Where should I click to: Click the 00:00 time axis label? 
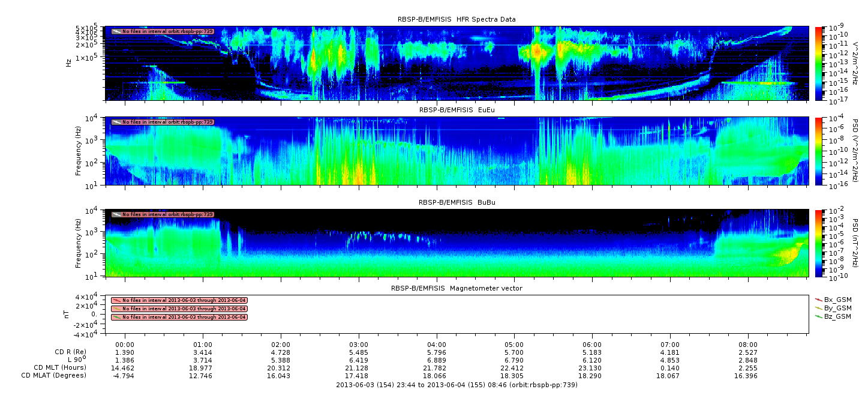click(x=125, y=345)
